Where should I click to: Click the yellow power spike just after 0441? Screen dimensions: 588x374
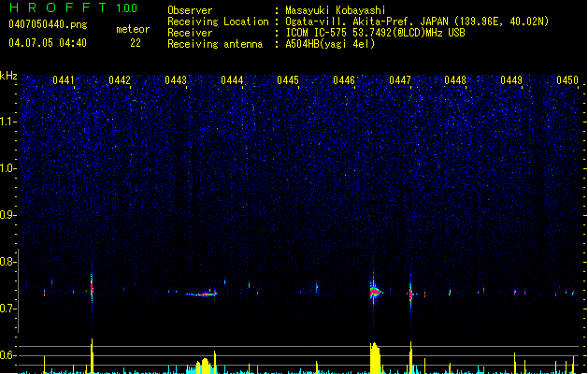(92, 356)
